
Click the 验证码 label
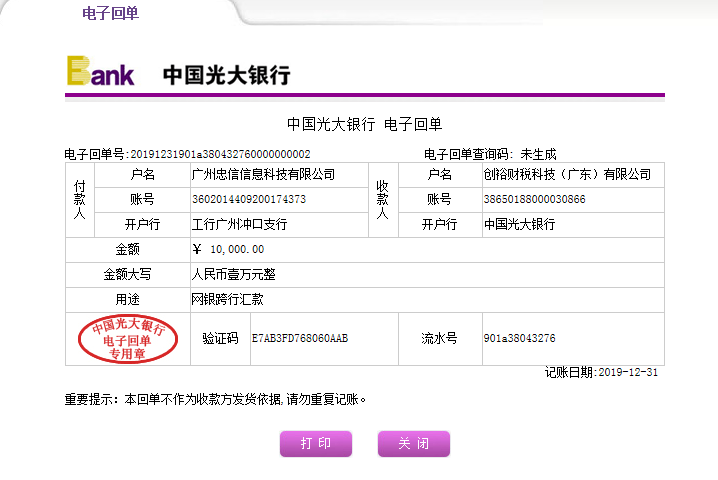pos(220,338)
